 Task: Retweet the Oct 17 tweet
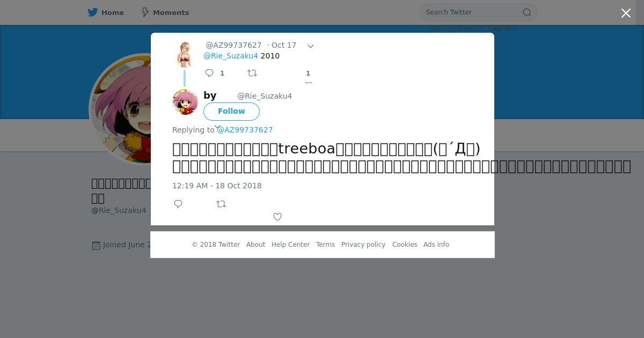[252, 73]
